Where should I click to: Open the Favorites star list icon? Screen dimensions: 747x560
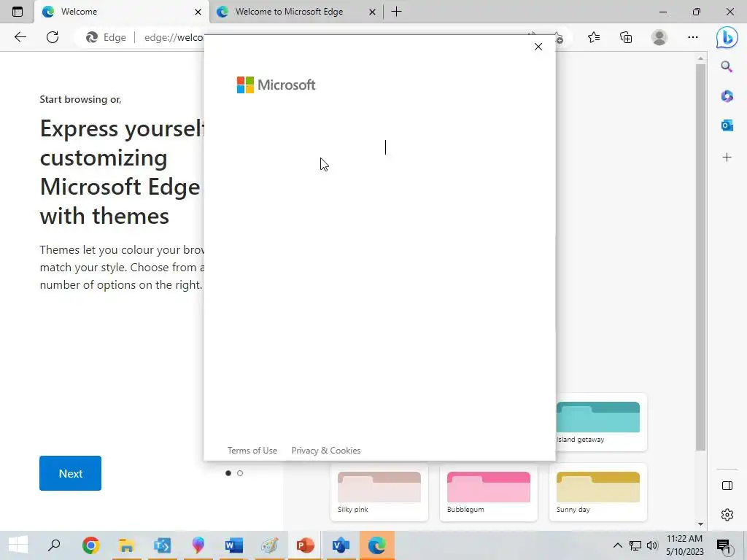(594, 37)
